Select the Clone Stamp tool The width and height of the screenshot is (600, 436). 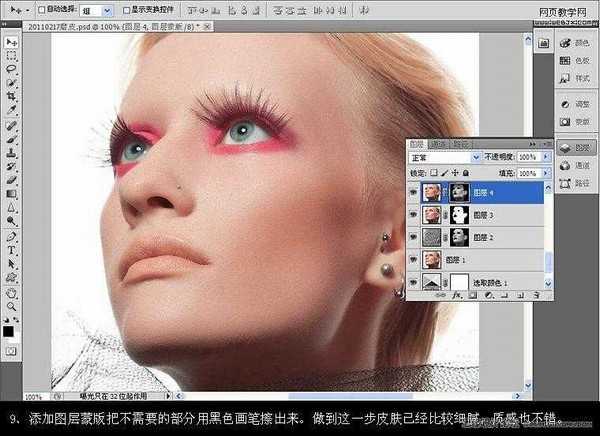(x=11, y=153)
